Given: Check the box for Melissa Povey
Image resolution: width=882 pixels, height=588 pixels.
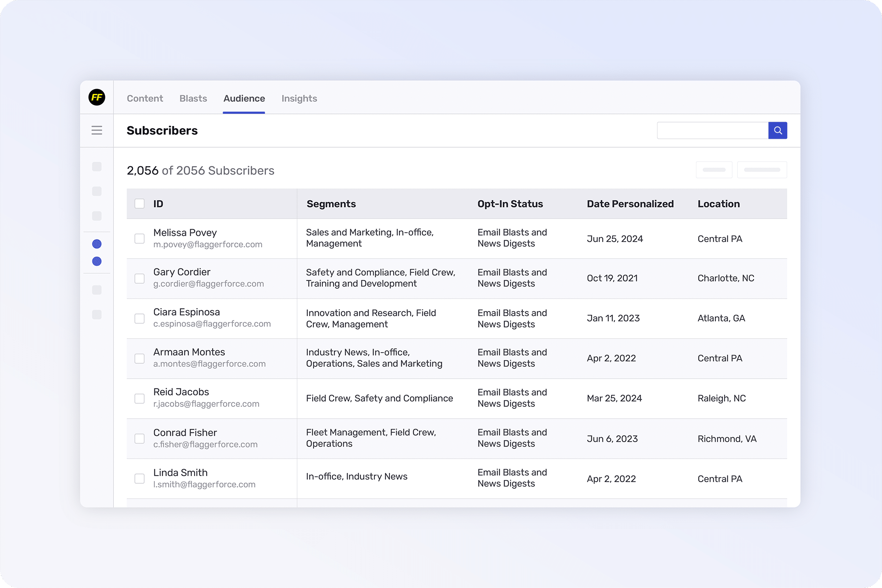Looking at the screenshot, I should pos(139,238).
